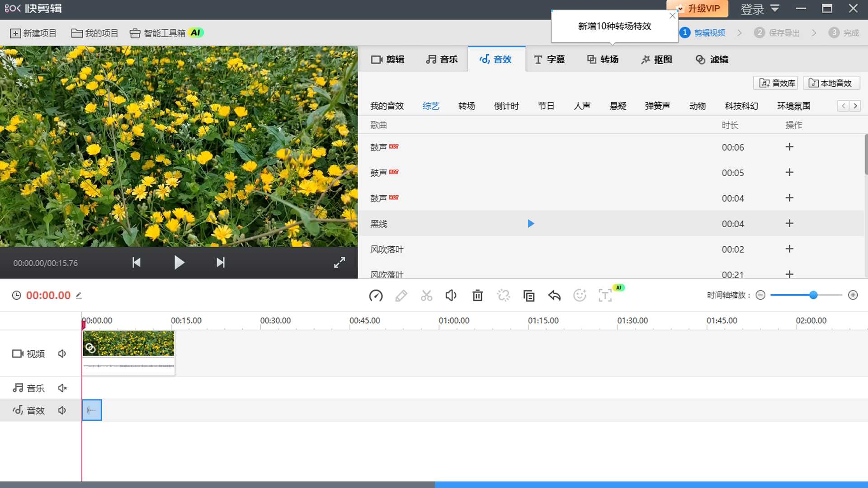Click the dashed rotate convert icon
Viewport: 868px width, 488px height.
coord(503,296)
